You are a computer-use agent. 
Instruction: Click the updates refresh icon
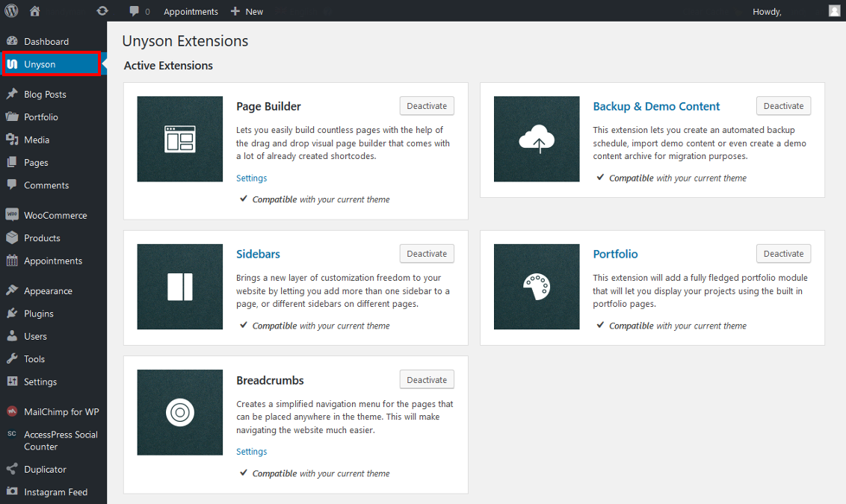tap(102, 11)
